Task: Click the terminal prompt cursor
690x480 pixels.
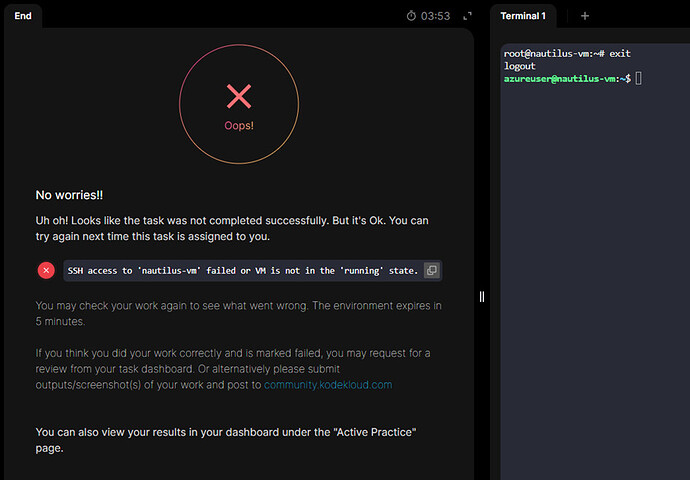Action: [637, 79]
